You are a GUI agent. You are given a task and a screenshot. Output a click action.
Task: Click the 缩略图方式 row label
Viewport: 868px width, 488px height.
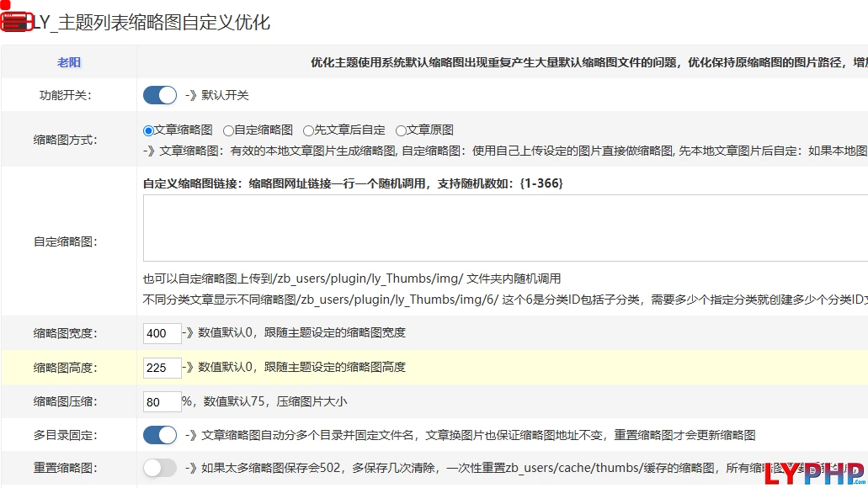click(65, 140)
